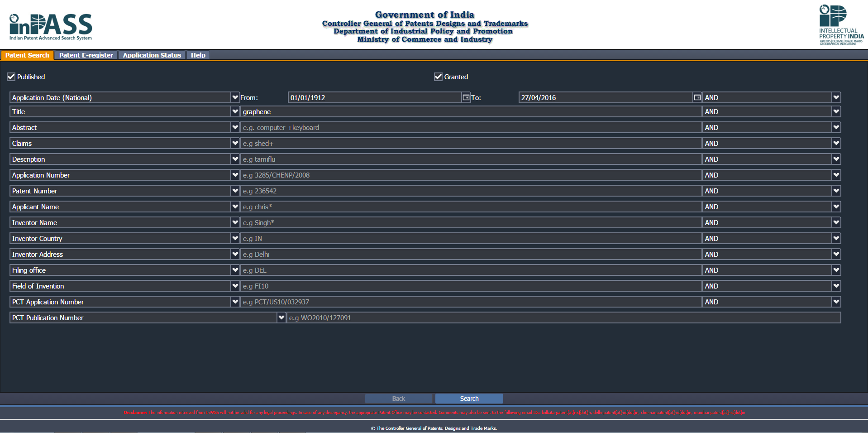
Task: Open the Help tab
Action: [x=198, y=55]
